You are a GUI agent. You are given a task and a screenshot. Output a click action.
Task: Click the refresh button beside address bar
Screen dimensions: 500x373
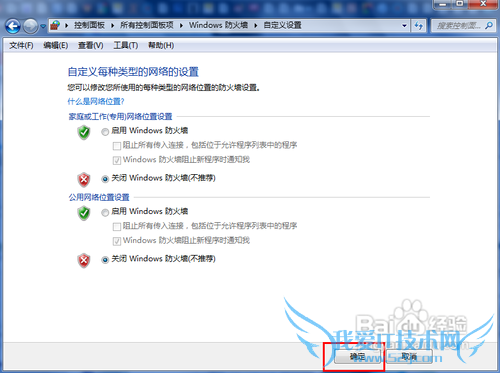(x=419, y=25)
